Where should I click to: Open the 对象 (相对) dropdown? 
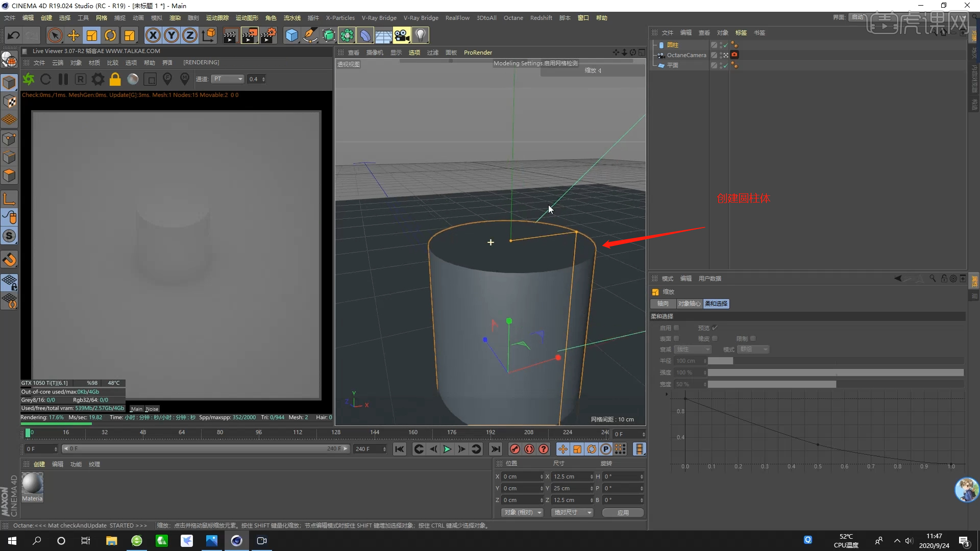(522, 512)
